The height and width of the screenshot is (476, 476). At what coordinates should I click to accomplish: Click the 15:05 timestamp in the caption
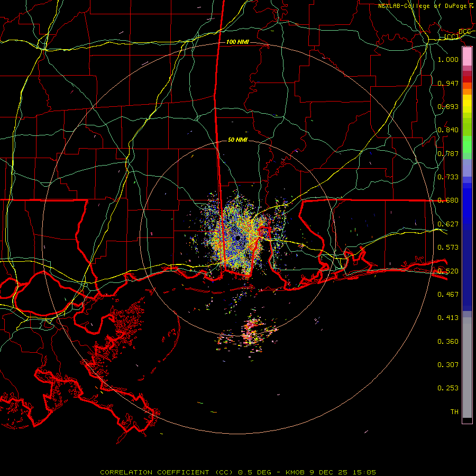[x=364, y=472]
